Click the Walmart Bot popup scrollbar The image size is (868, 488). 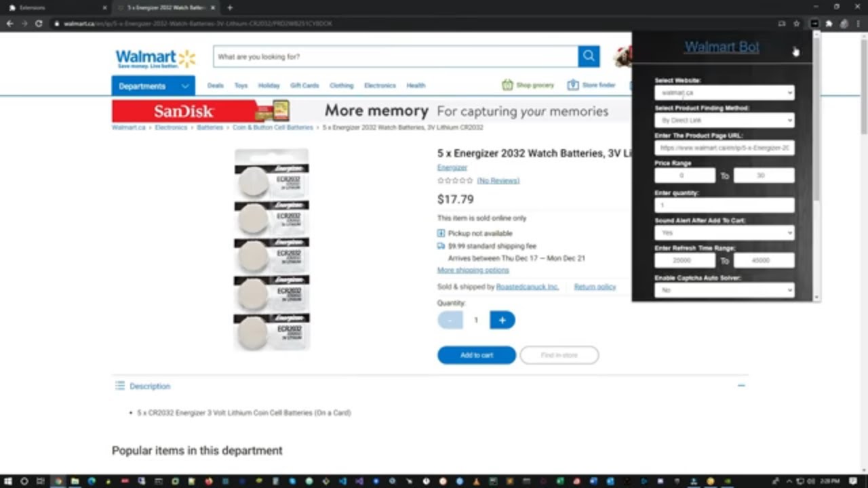coord(816,120)
